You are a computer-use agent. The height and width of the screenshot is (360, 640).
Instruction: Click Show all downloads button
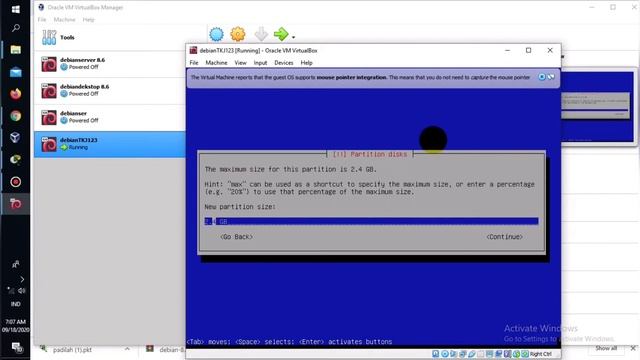pos(606,348)
